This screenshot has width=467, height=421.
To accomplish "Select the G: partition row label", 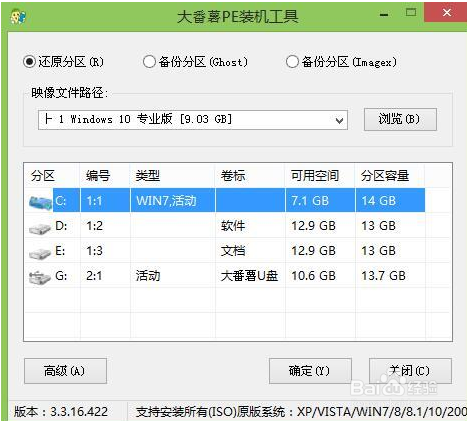I will point(61,276).
